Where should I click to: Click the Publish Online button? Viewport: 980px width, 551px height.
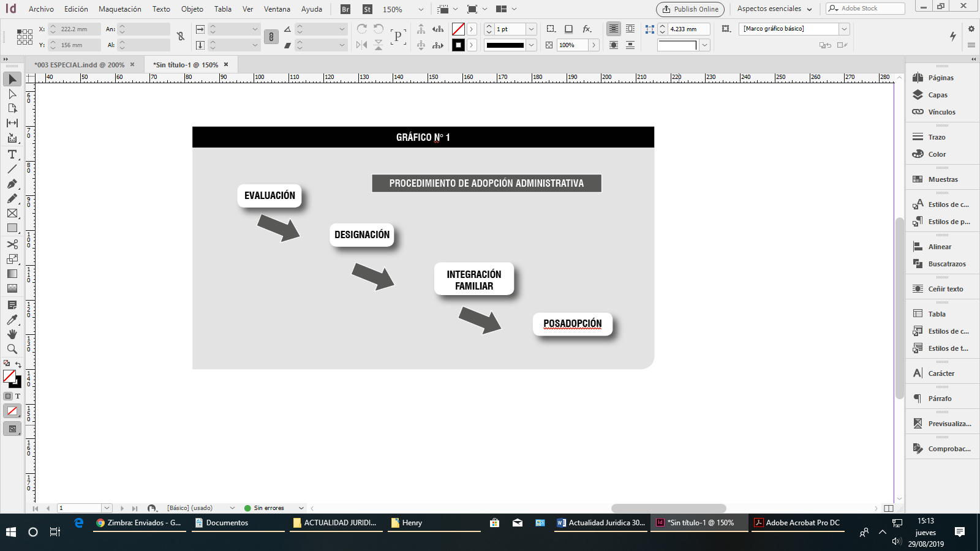[690, 9]
